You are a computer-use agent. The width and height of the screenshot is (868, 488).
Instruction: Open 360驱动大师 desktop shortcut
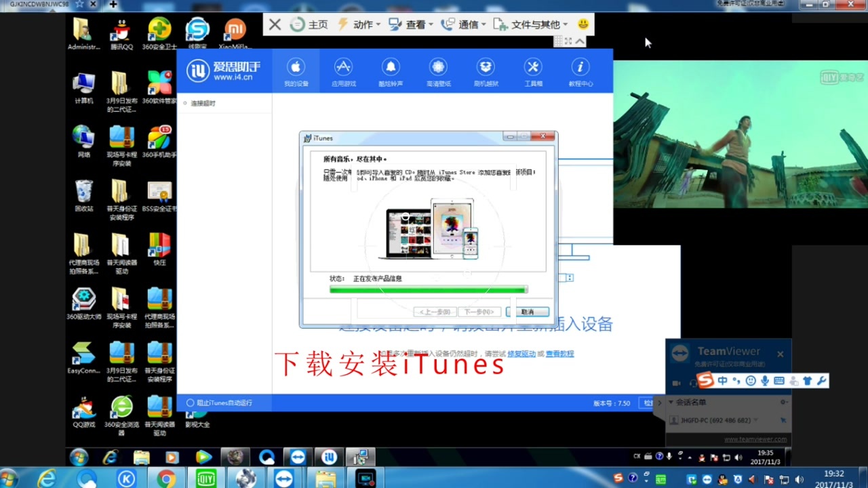pos(83,303)
